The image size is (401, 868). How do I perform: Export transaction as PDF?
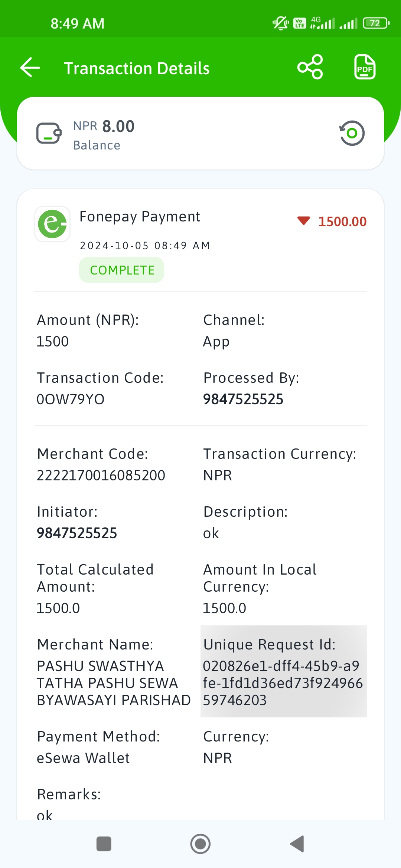[365, 67]
